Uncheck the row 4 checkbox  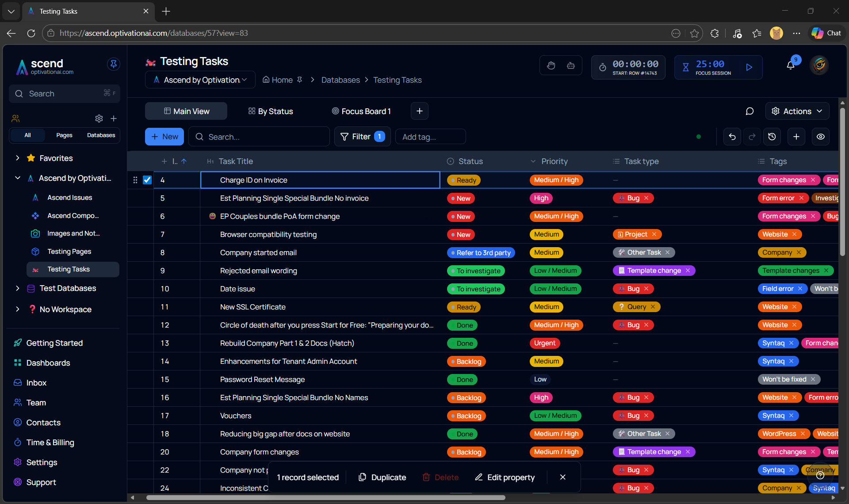click(x=147, y=180)
